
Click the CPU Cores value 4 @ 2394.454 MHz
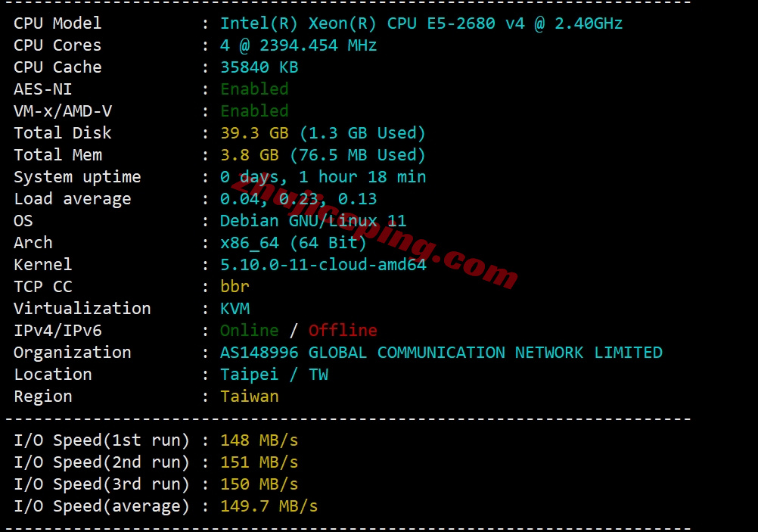coord(298,45)
